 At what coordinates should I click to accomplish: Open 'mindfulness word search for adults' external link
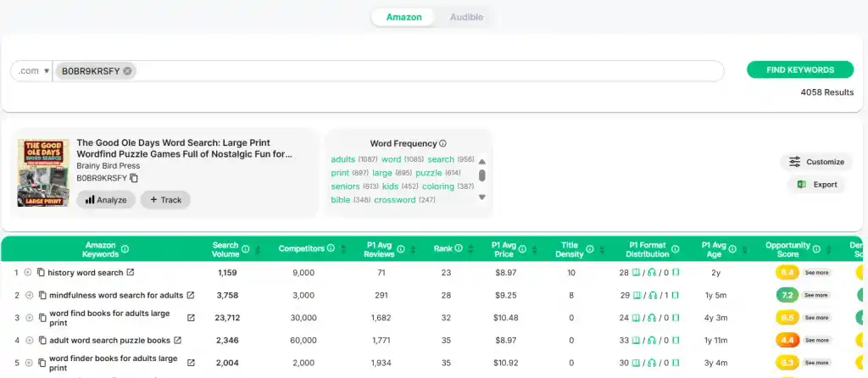(191, 295)
